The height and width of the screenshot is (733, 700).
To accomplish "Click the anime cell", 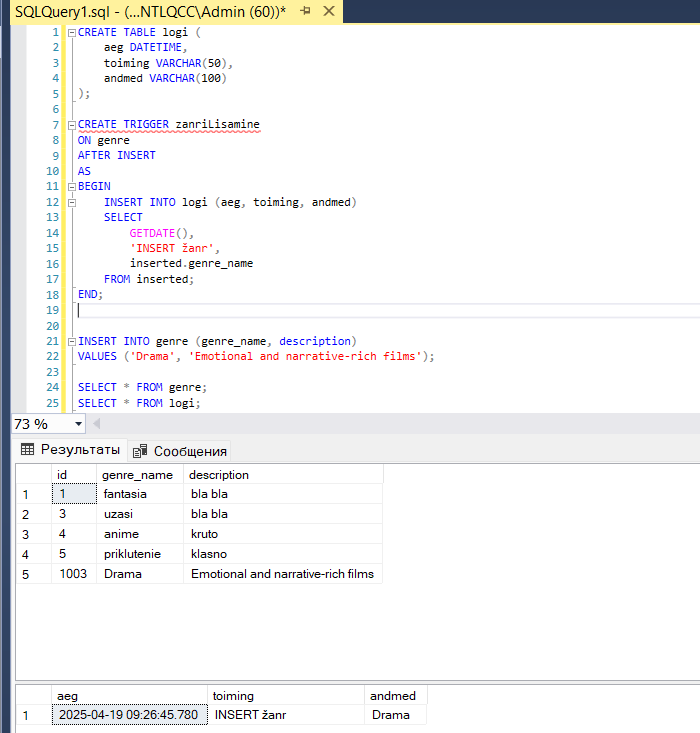I will click(140, 534).
